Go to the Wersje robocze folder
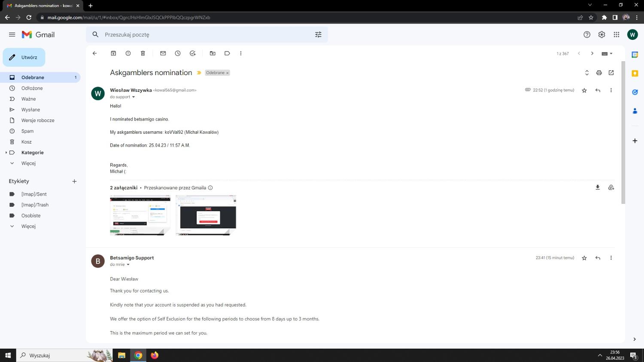 point(38,121)
